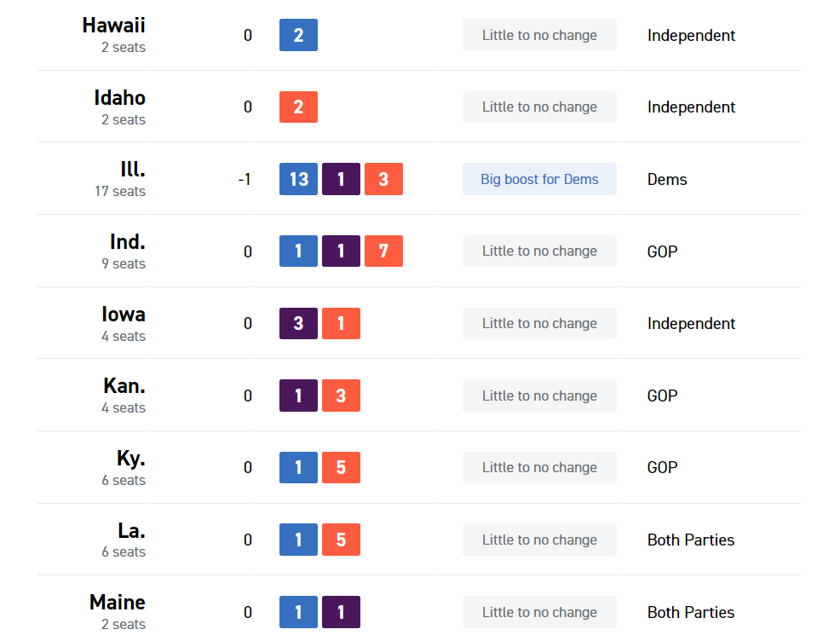Click Idaho's red 2-seat box
This screenshot has height=641, width=840.
pyautogui.click(x=298, y=107)
